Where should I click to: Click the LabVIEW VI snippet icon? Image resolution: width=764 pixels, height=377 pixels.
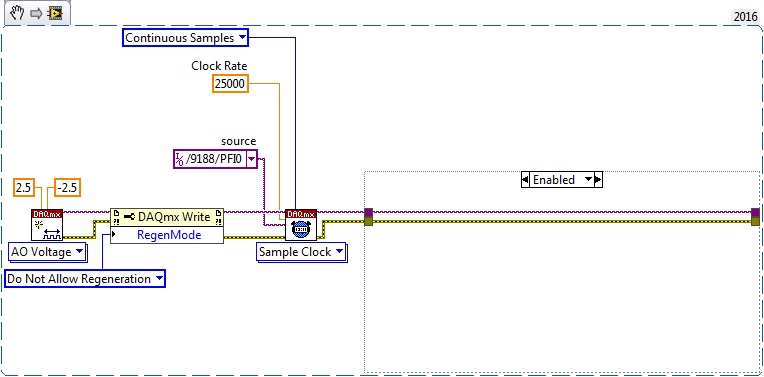(55, 14)
